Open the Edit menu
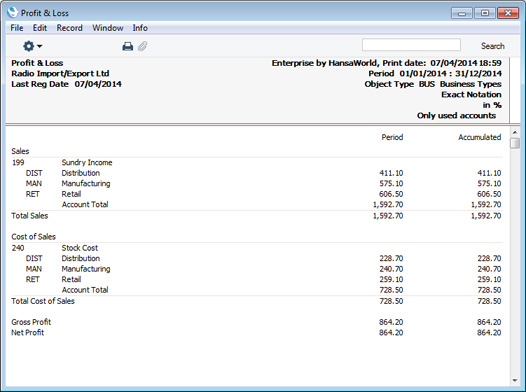 click(40, 28)
